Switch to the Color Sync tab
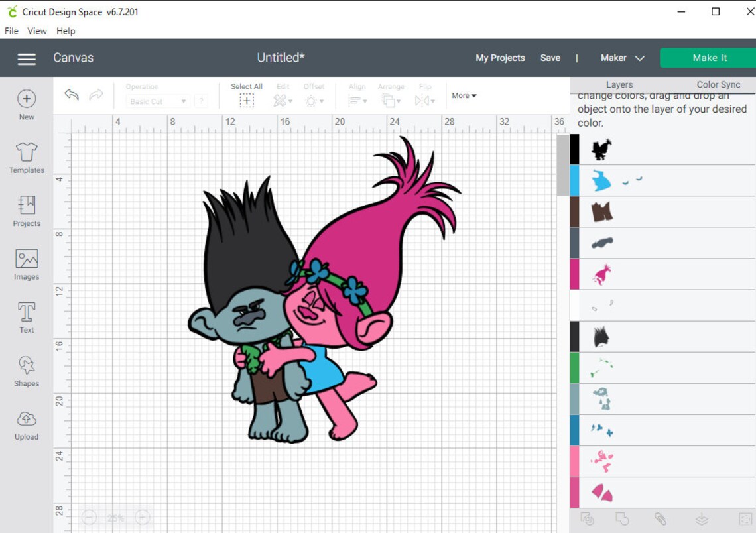This screenshot has width=756, height=533. click(718, 84)
